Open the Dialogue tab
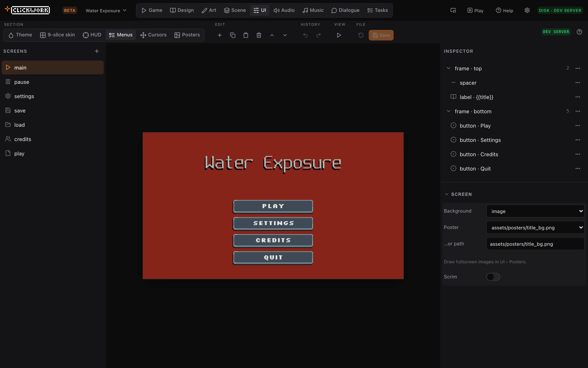The width and height of the screenshot is (588, 368). coord(345,10)
